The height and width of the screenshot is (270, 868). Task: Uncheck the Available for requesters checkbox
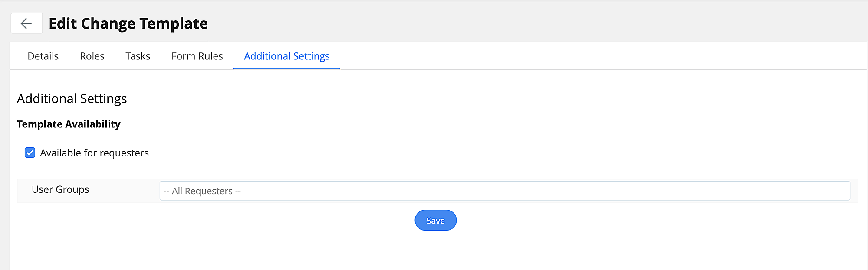[30, 153]
